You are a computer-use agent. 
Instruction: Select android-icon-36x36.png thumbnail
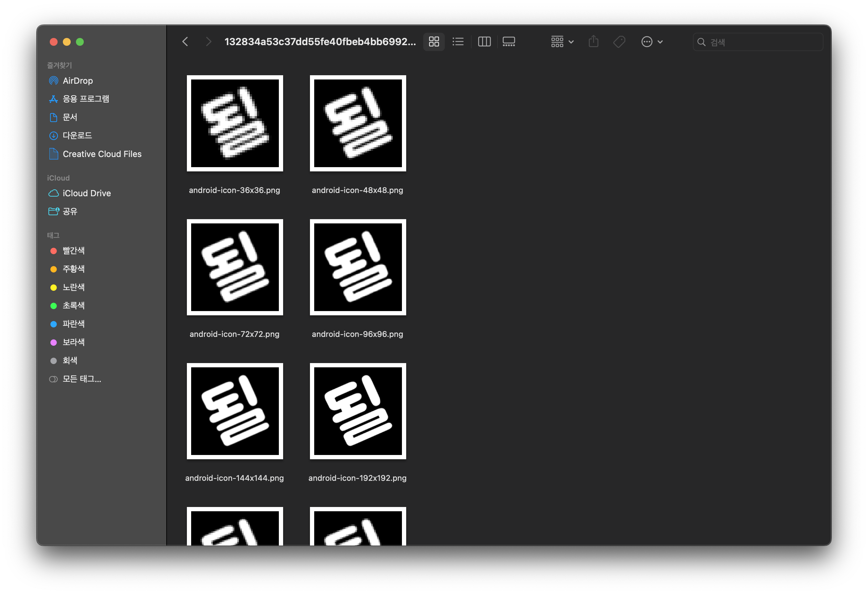coord(235,123)
